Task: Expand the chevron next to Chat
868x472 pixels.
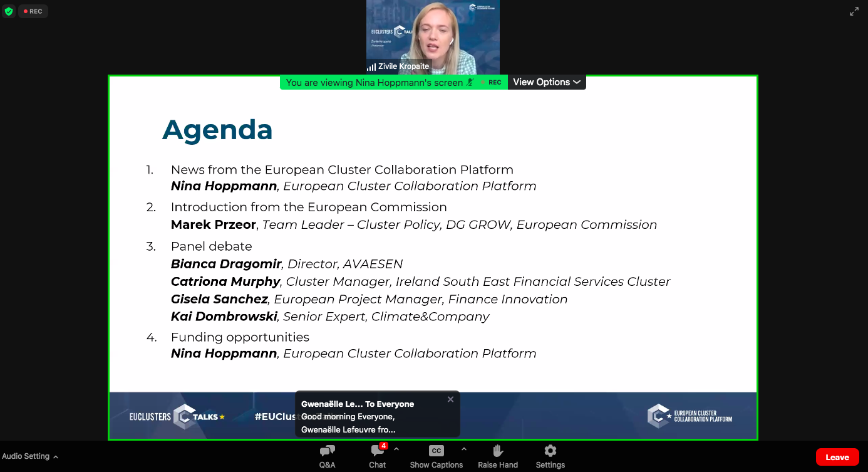Action: (396, 449)
